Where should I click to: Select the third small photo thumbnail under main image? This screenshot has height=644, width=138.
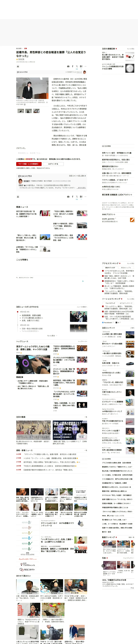(x=36, y=111)
